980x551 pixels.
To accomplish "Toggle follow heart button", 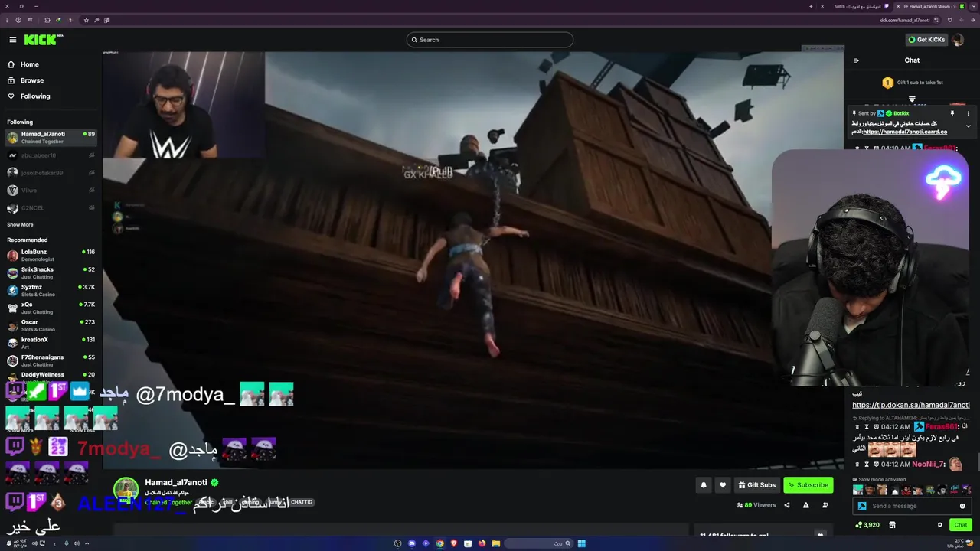I will [722, 485].
